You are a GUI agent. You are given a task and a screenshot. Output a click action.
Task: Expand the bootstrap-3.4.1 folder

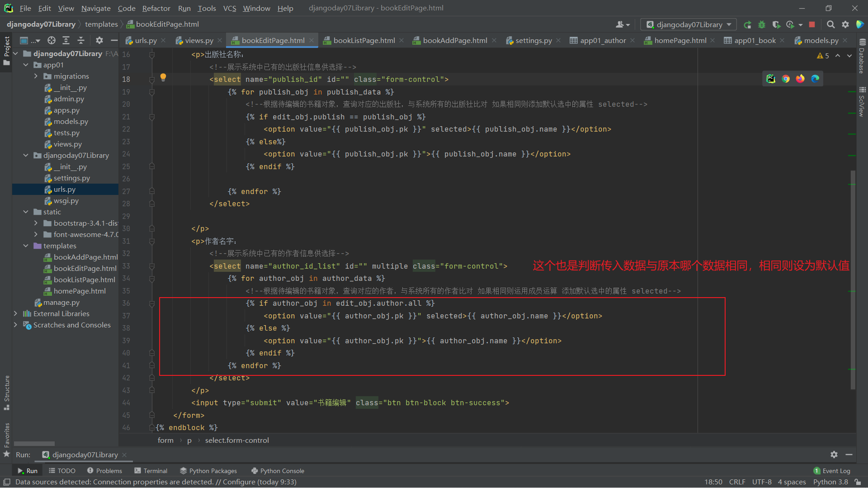[x=36, y=223]
